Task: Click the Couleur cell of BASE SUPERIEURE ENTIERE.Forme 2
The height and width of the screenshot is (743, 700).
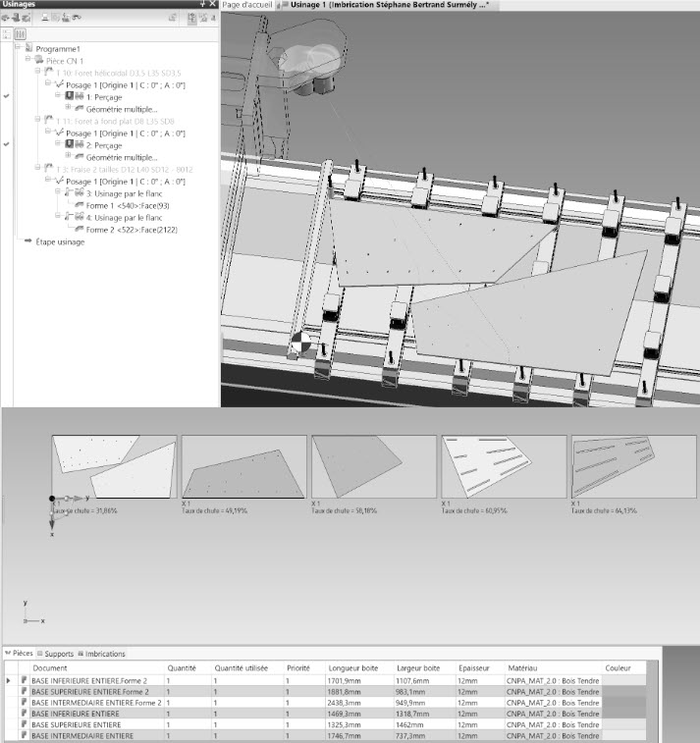Action: [x=624, y=691]
